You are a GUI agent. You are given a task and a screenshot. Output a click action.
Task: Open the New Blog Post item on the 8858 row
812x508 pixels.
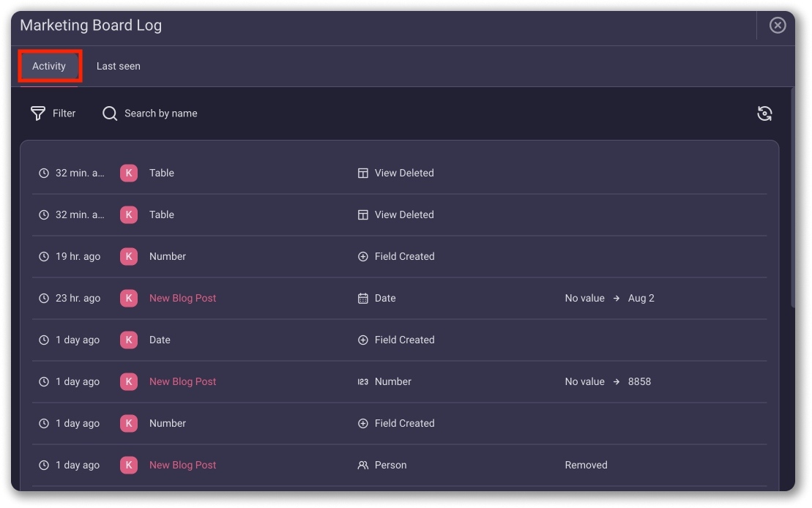[182, 381]
